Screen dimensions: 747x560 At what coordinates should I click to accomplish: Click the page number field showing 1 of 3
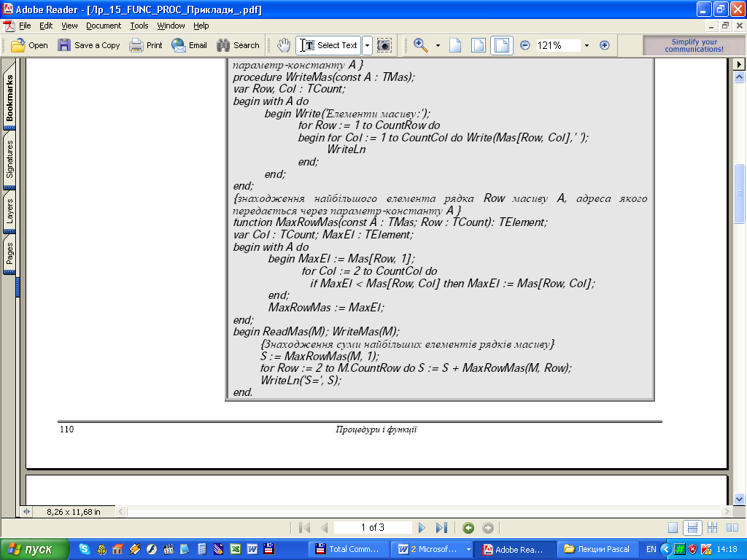(x=373, y=528)
